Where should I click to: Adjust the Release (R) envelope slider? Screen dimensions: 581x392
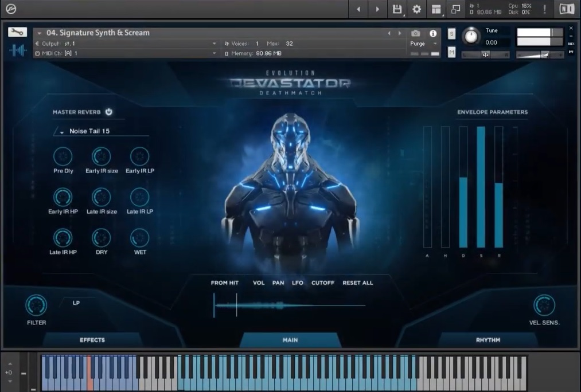499,187
